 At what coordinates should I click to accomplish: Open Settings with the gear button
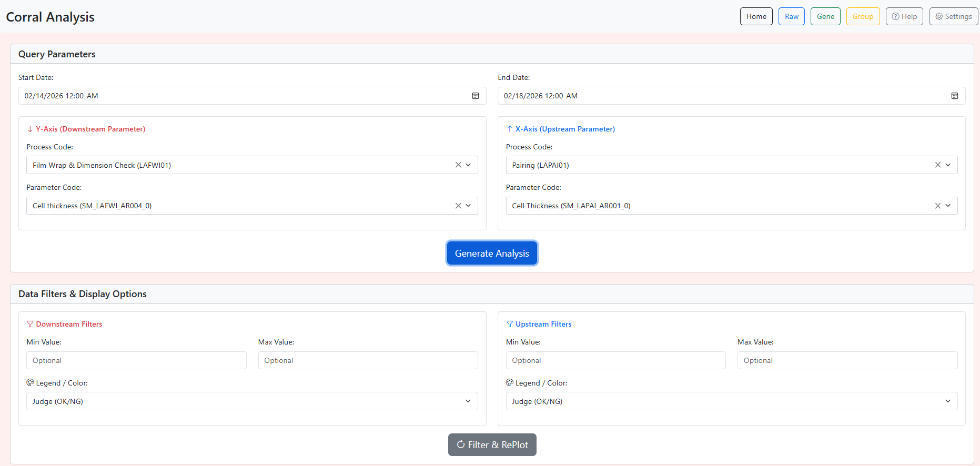pyautogui.click(x=953, y=16)
